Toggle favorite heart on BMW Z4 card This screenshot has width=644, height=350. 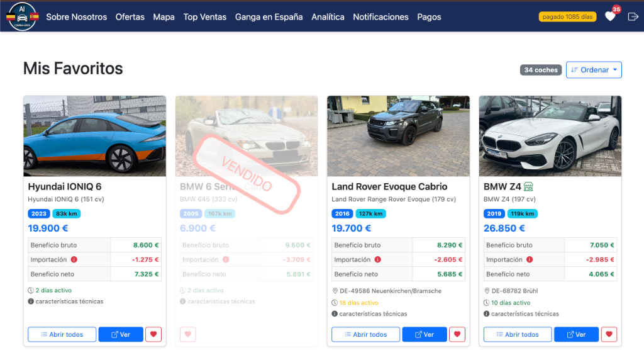point(609,334)
